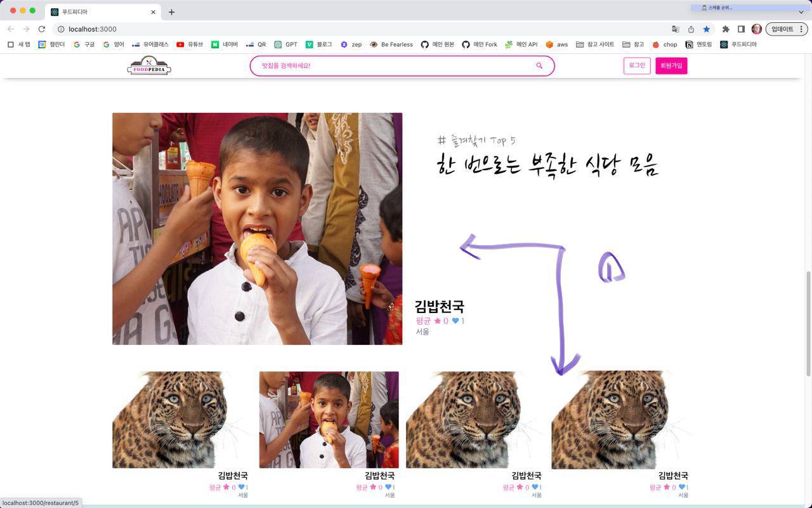Click the page vertical scrollbar thumb

[x=808, y=324]
